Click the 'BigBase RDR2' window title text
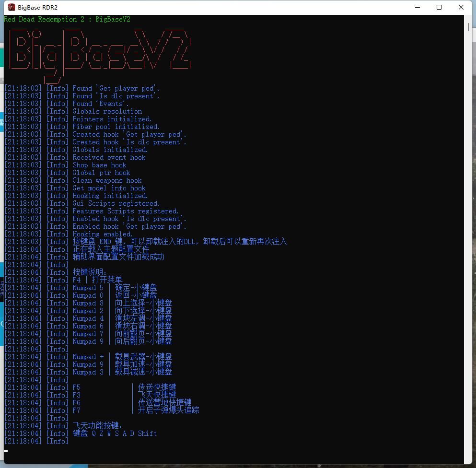 (38, 7)
